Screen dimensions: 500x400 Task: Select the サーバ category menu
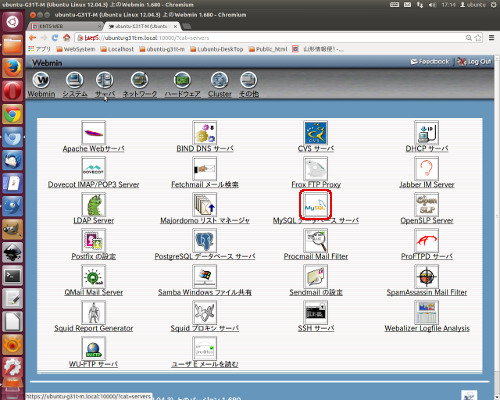(x=105, y=85)
